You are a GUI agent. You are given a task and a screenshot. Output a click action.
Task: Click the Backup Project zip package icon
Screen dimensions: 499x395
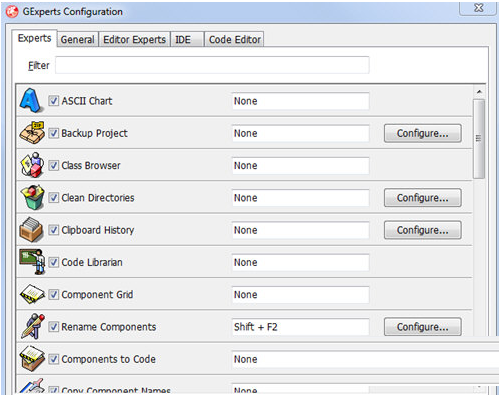click(32, 133)
